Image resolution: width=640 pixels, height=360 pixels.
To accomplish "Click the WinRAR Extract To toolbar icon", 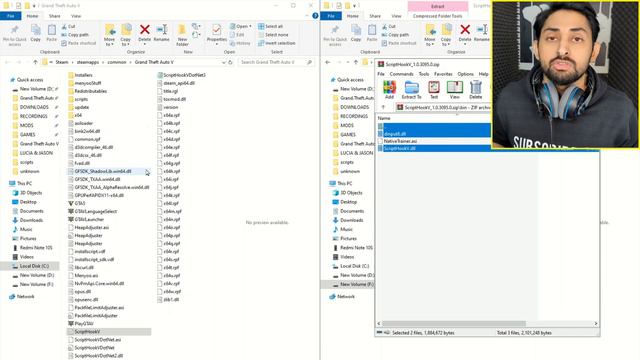I will click(x=411, y=87).
